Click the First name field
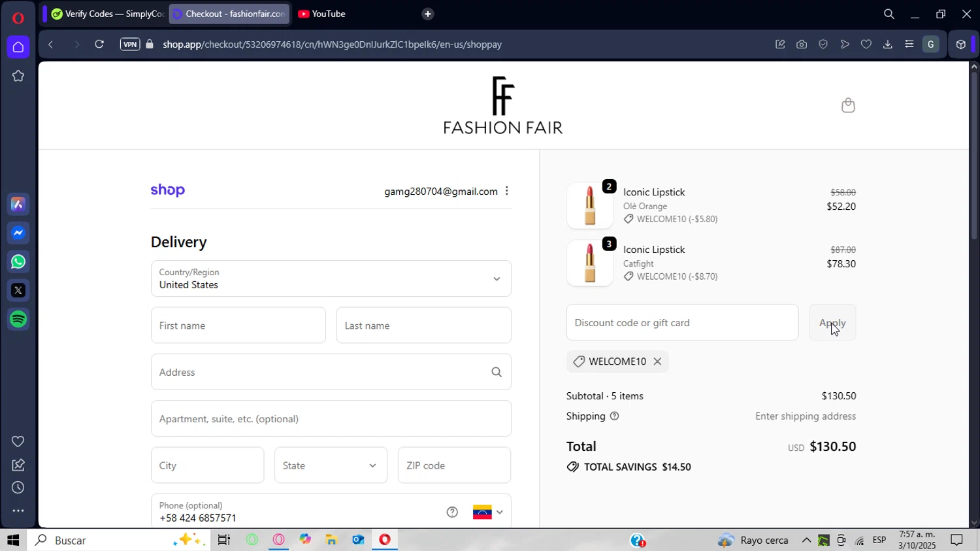This screenshot has height=551, width=980. pos(238,326)
